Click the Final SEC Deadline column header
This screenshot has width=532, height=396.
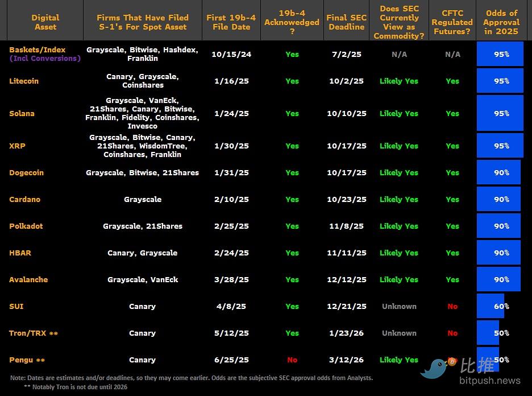point(346,22)
